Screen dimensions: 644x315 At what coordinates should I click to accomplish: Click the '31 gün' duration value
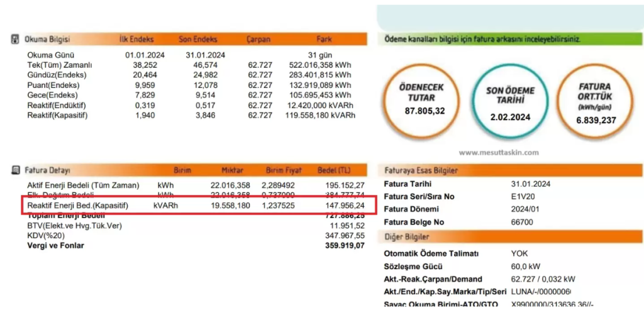click(320, 55)
